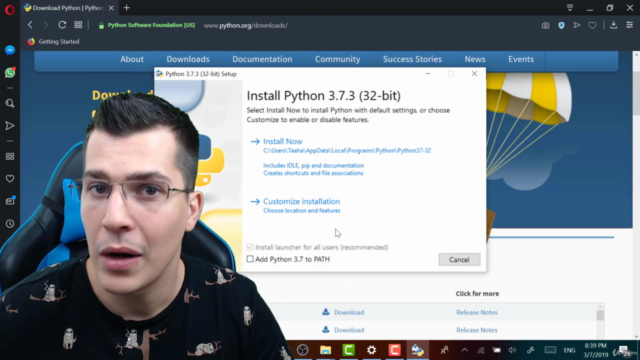640x360 pixels.
Task: Open the ad blocker shield icon
Action: [561, 25]
